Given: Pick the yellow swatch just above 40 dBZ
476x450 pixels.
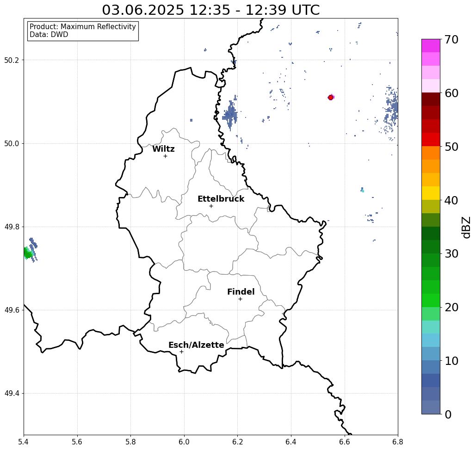Looking at the screenshot, I should tap(431, 193).
